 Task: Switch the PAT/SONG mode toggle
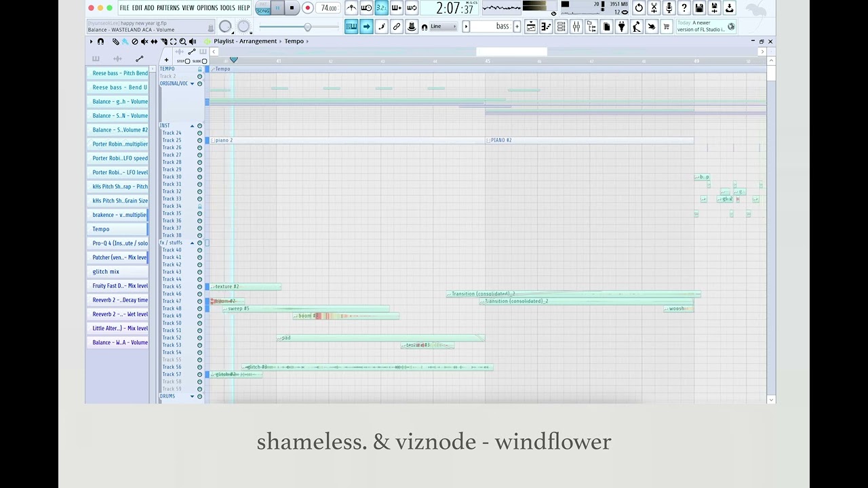[263, 9]
